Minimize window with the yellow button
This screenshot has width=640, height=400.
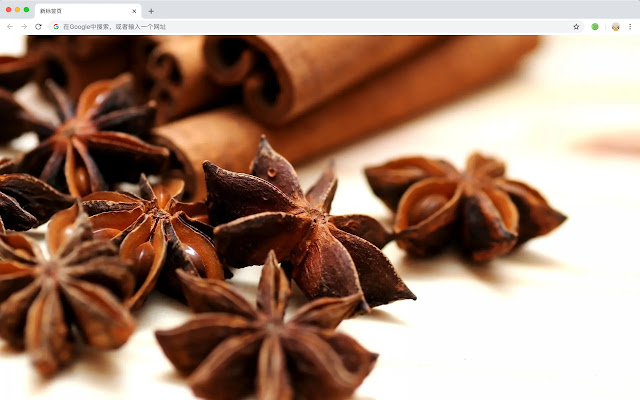pyautogui.click(x=18, y=9)
